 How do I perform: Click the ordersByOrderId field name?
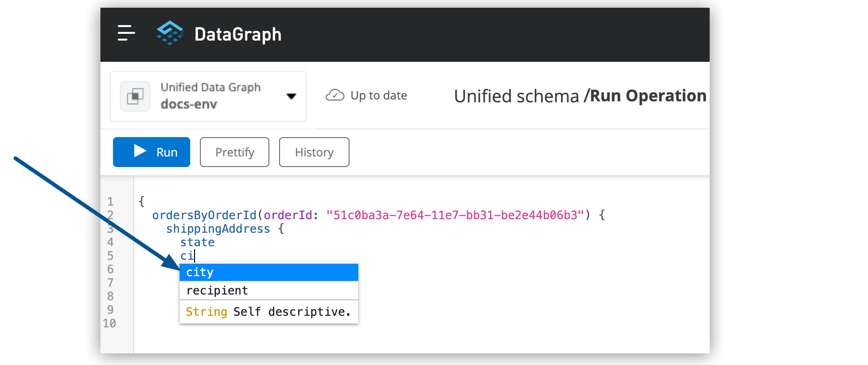tap(204, 215)
